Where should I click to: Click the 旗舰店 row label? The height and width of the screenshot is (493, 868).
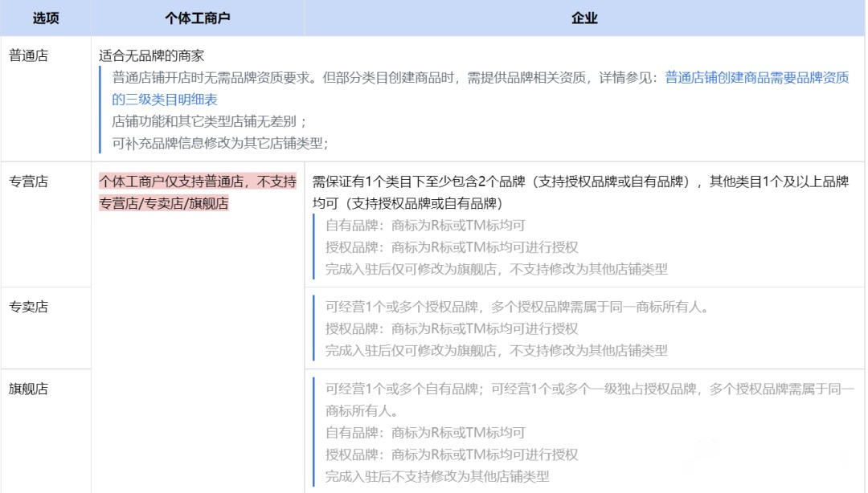coord(29,389)
